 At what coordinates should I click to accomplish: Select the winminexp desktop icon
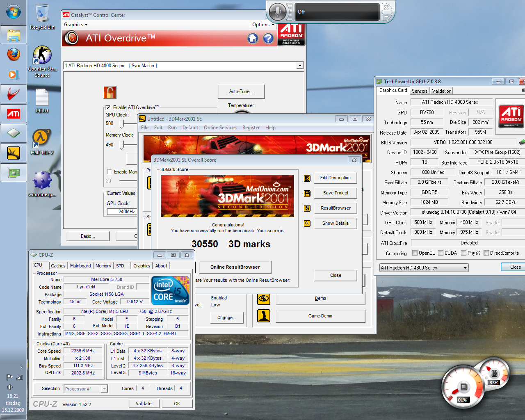pyautogui.click(x=42, y=184)
